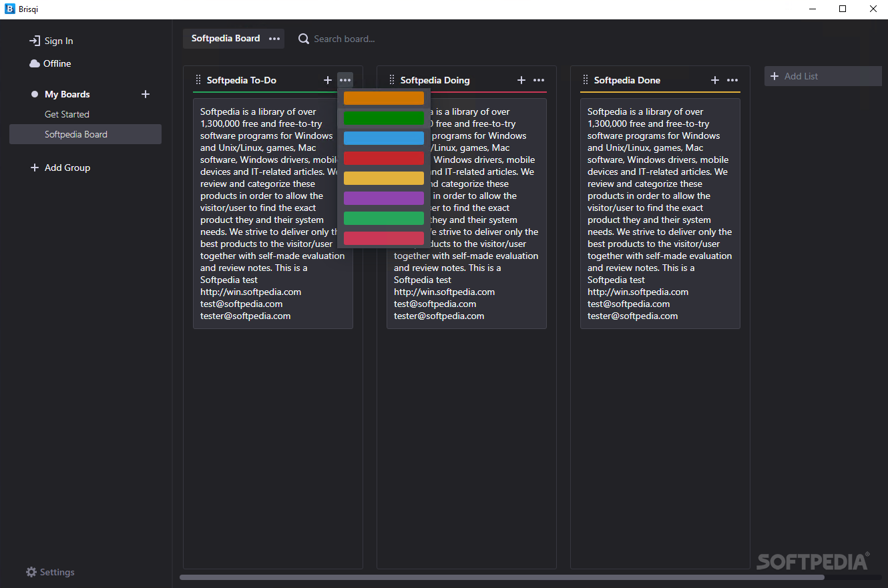Click the Softpedia To-Do list title
This screenshot has height=588, width=888.
coord(242,80)
